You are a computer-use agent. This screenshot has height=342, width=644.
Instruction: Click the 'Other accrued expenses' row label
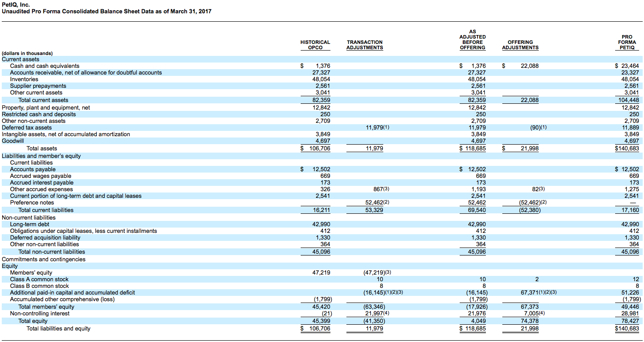(41, 189)
